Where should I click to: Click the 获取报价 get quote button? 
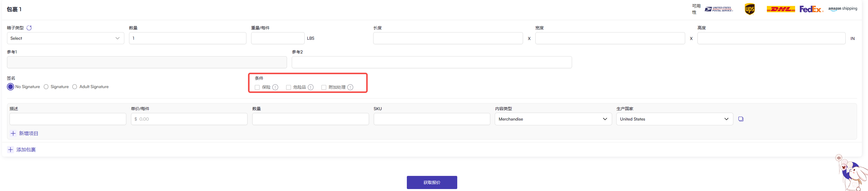(432, 182)
